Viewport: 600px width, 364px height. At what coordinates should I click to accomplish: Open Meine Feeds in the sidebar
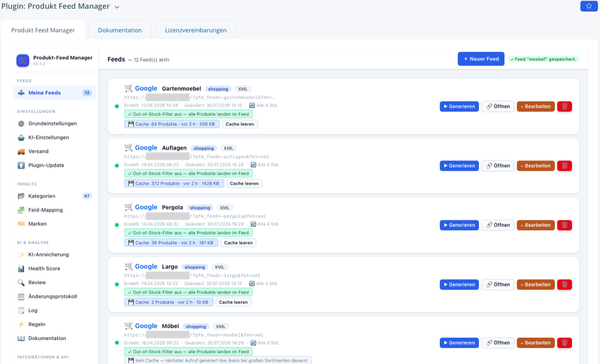[x=54, y=93]
